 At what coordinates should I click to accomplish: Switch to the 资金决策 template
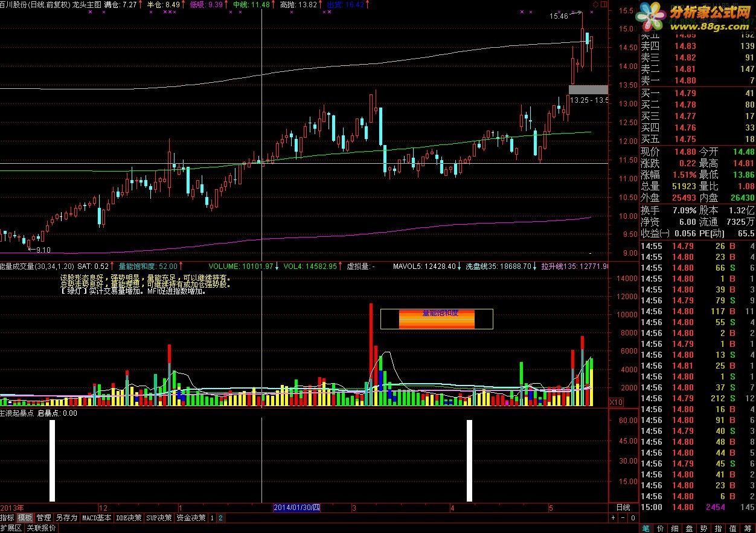pos(191,518)
